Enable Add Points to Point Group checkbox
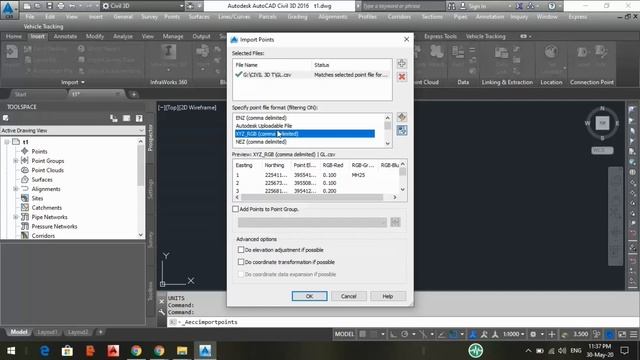This screenshot has height=360, width=640. [x=236, y=209]
